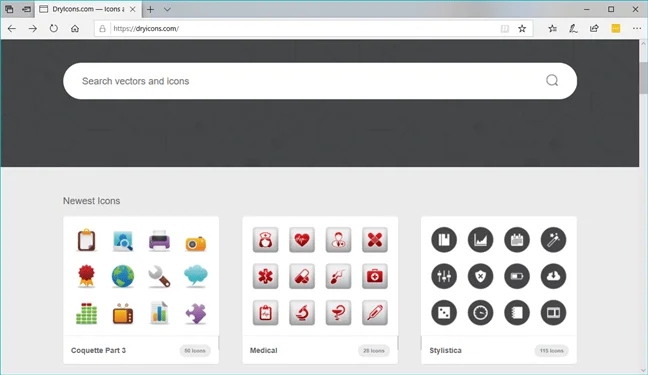
Task: Click the page vertical scrollbar thumb
Action: (643, 78)
